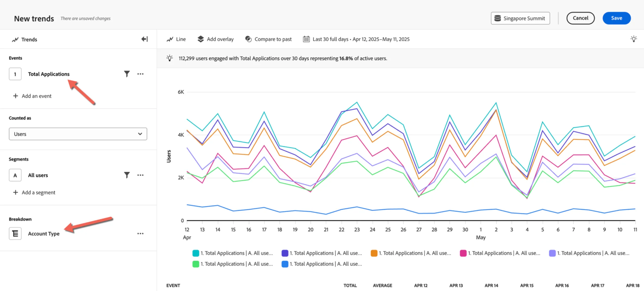Select event number 1 badge

[x=15, y=74]
